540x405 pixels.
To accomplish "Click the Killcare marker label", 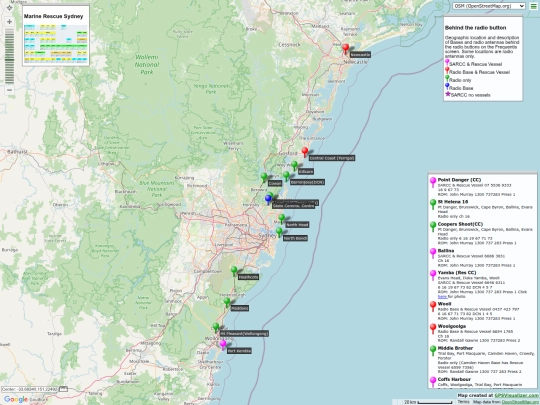I will pyautogui.click(x=306, y=172).
